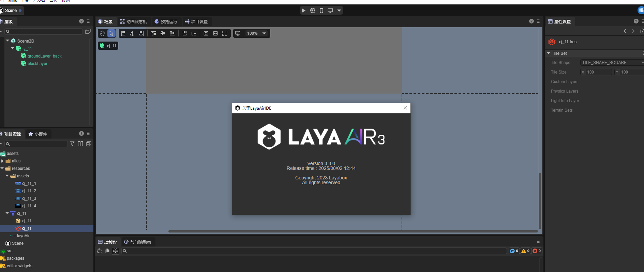The width and height of the screenshot is (644, 272).
Task: Click the asset filter funnel icon
Action: (x=72, y=144)
